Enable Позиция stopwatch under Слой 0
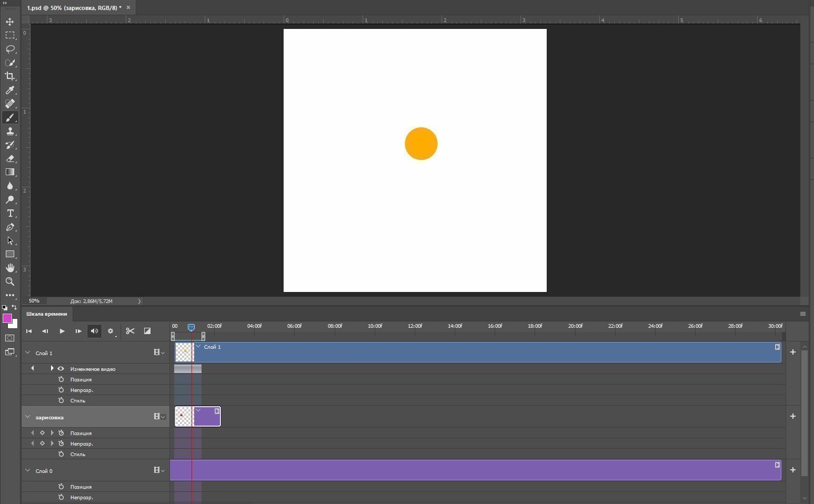 pyautogui.click(x=61, y=487)
